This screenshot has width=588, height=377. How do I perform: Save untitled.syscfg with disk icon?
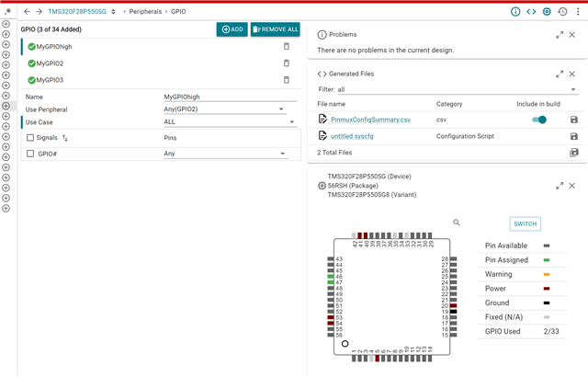click(573, 136)
